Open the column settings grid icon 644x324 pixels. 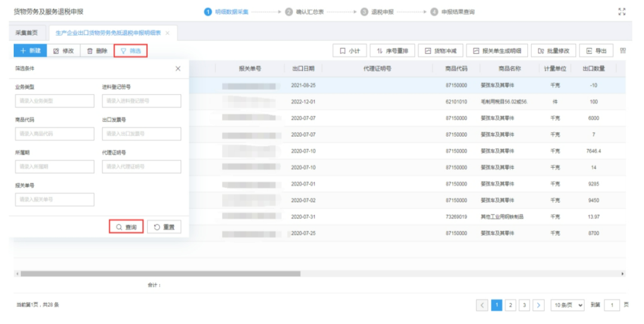coord(623,51)
